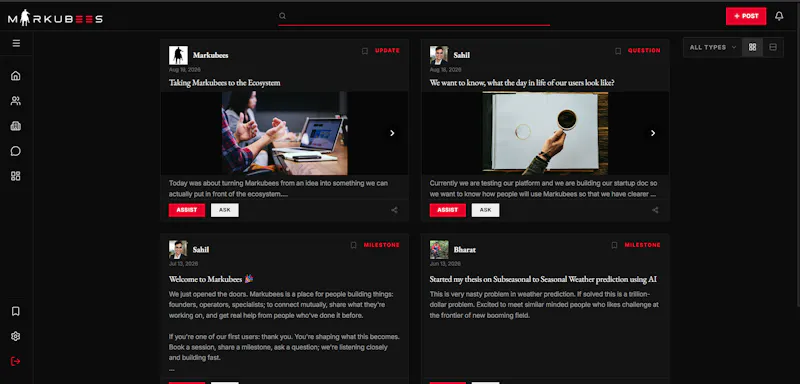Image resolution: width=800 pixels, height=384 pixels.
Task: Open the hamburger menu in sidebar
Action: (x=16, y=43)
